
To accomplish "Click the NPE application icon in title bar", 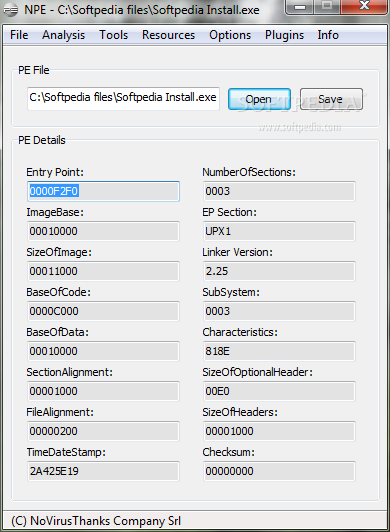I will (11, 10).
